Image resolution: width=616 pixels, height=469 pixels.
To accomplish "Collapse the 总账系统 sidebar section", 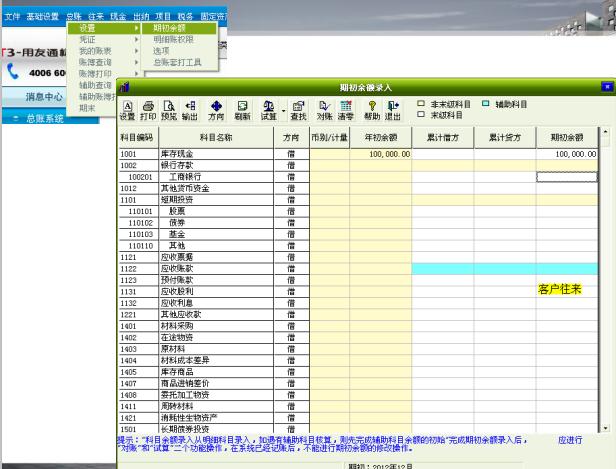I will pyautogui.click(x=16, y=118).
